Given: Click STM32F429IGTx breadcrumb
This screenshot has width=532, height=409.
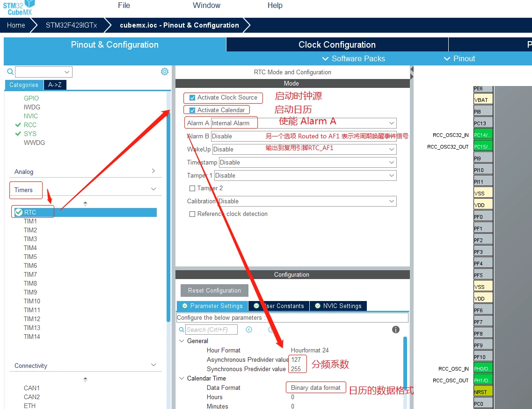Looking at the screenshot, I should [x=71, y=25].
